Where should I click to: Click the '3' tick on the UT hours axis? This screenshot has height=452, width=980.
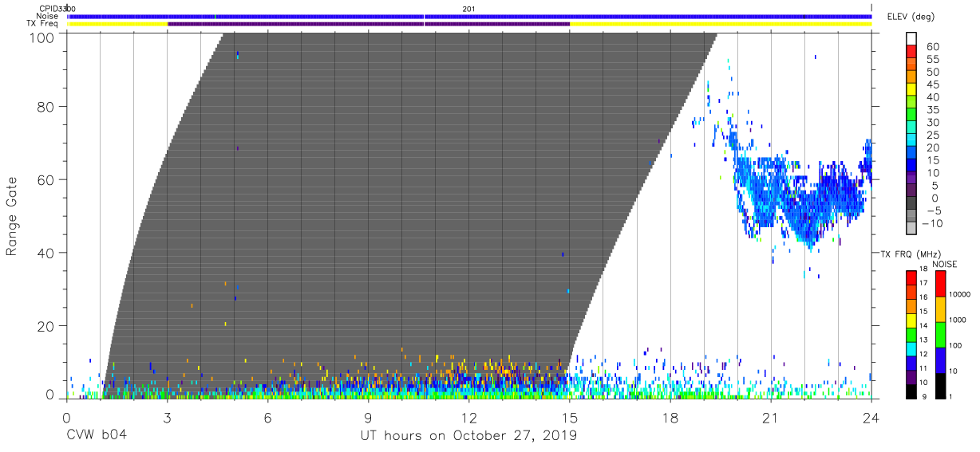click(167, 419)
